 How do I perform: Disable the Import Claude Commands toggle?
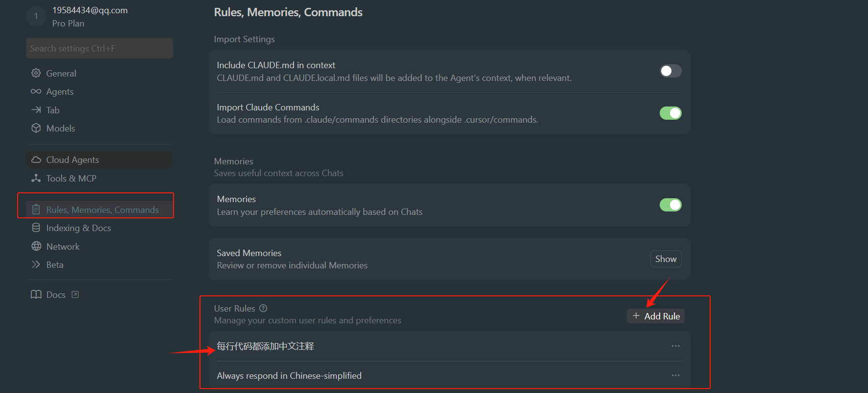tap(670, 113)
